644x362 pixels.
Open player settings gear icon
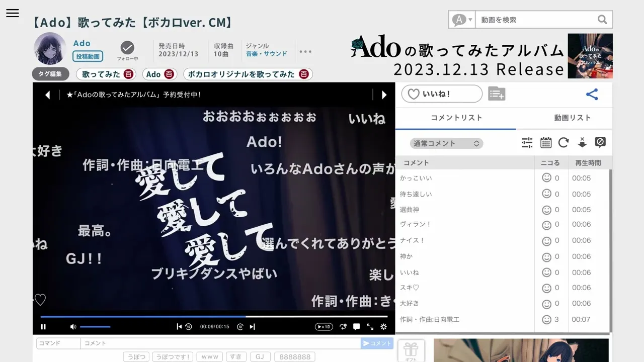point(383,327)
